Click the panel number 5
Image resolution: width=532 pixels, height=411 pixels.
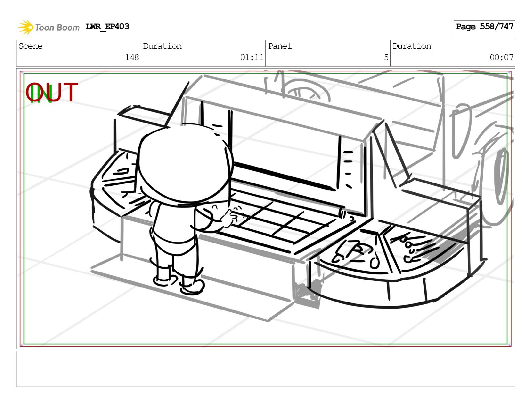(x=386, y=57)
